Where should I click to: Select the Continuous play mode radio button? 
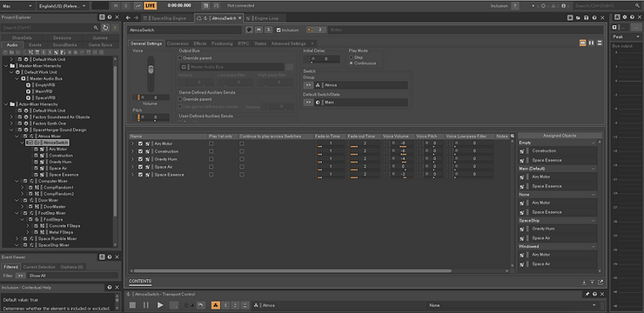coord(351,63)
